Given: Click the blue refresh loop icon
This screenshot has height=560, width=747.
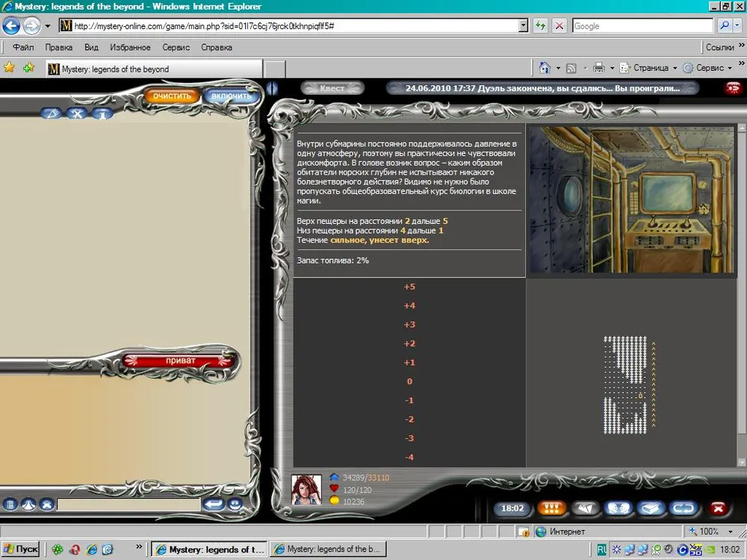Looking at the screenshot, I should pyautogui.click(x=684, y=508).
